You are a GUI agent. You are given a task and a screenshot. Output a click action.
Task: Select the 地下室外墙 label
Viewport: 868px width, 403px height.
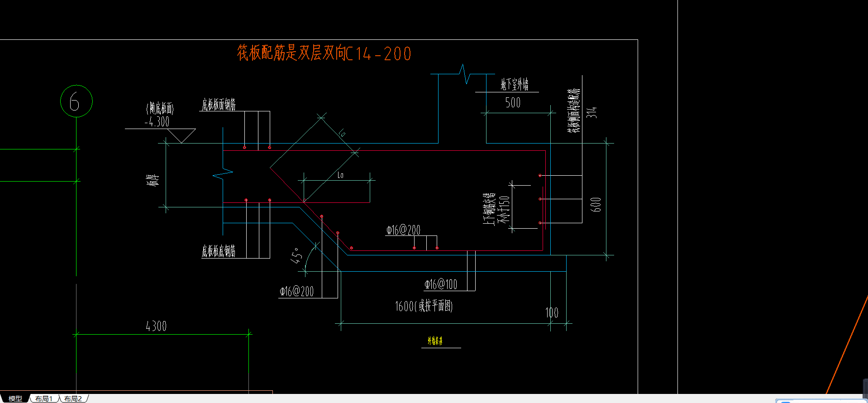[515, 84]
